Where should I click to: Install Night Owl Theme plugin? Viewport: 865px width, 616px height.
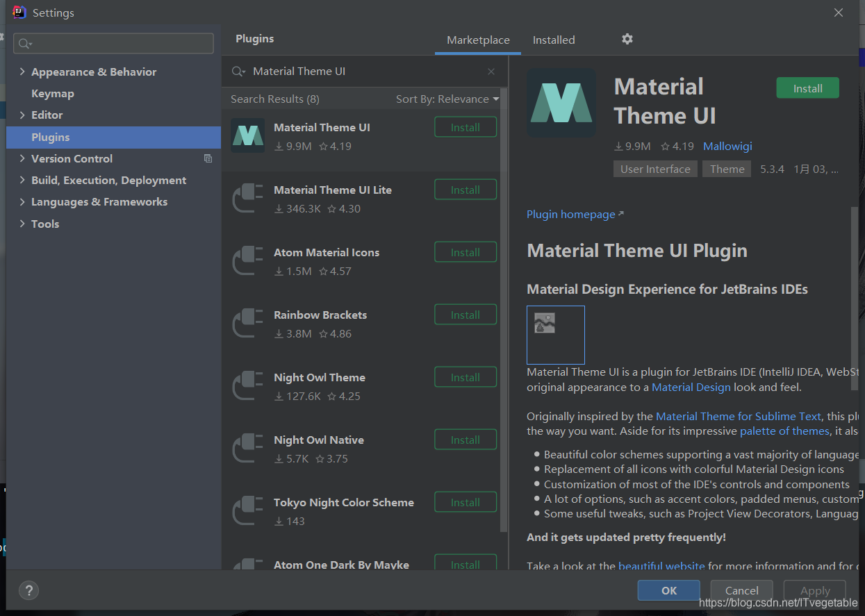(x=466, y=377)
